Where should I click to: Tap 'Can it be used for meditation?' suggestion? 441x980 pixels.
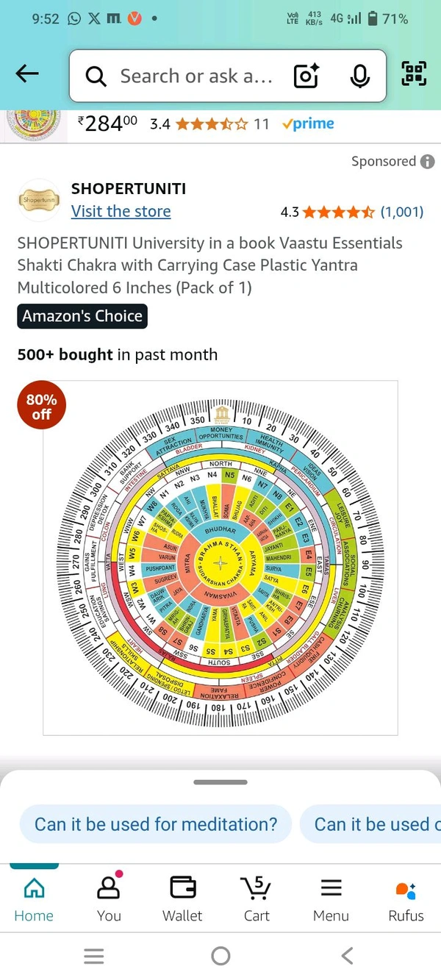(x=157, y=824)
